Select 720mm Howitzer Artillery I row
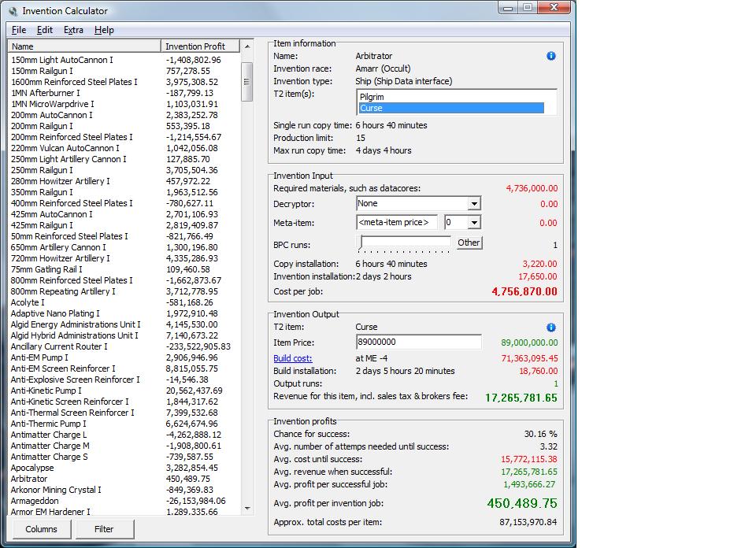This screenshot has height=548, width=756. (124, 258)
